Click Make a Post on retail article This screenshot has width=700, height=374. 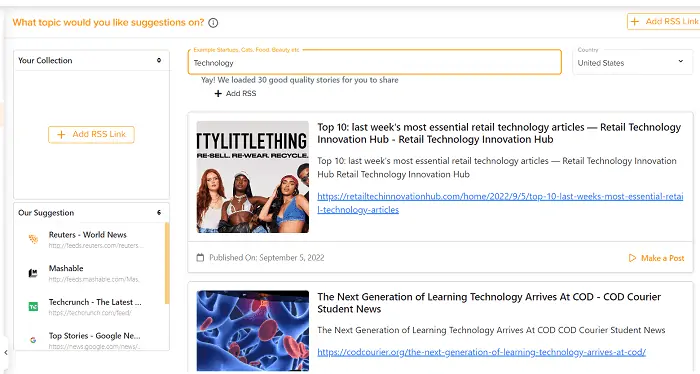656,258
